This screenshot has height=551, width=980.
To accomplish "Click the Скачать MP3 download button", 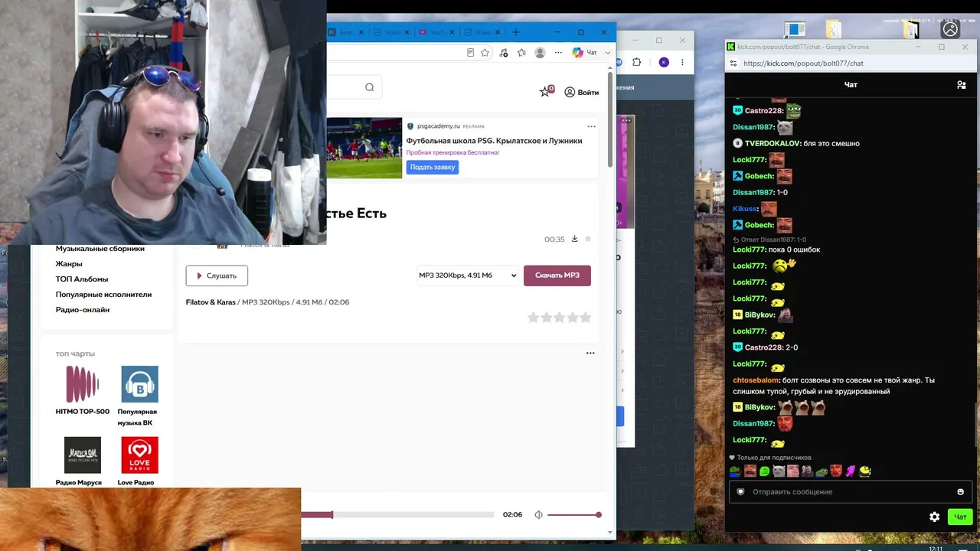I will tap(557, 275).
